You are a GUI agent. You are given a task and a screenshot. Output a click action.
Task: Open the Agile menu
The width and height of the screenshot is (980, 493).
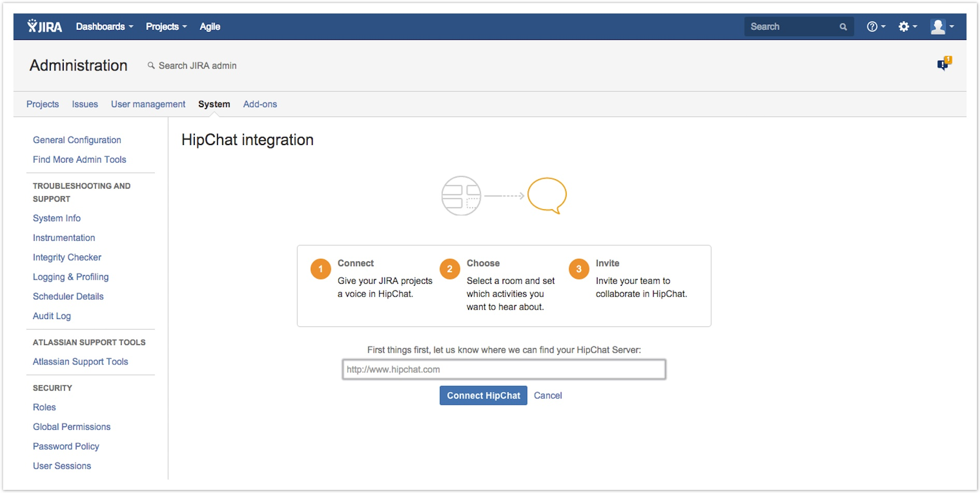tap(210, 26)
